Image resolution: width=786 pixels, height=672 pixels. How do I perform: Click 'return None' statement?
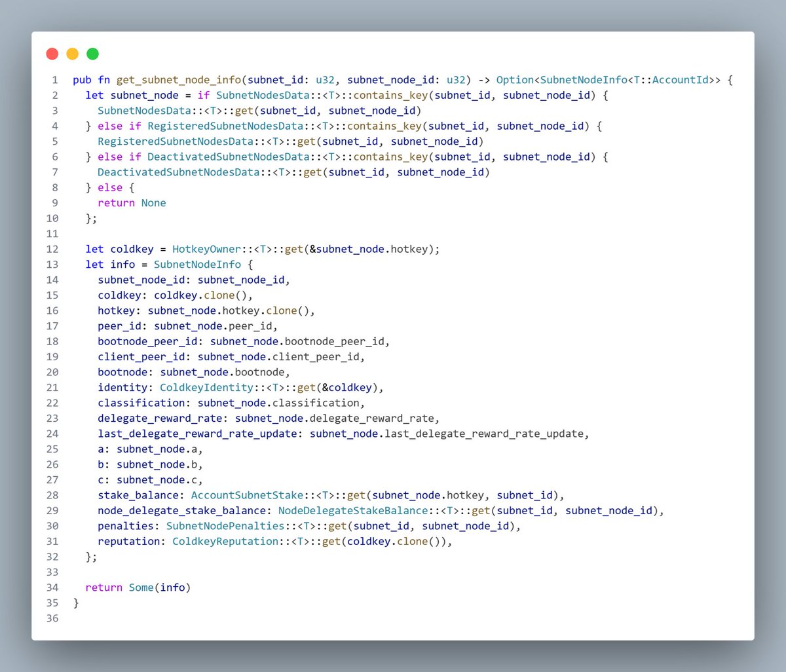(x=132, y=203)
